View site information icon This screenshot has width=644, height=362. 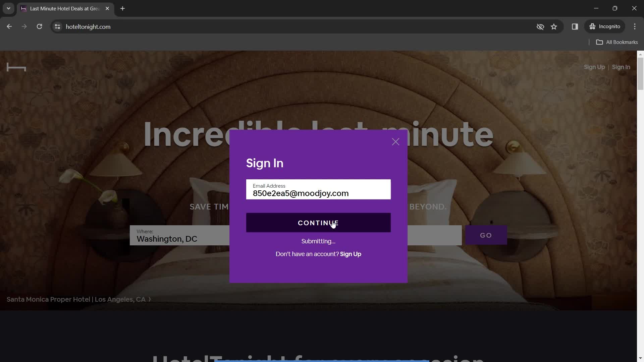[57, 26]
